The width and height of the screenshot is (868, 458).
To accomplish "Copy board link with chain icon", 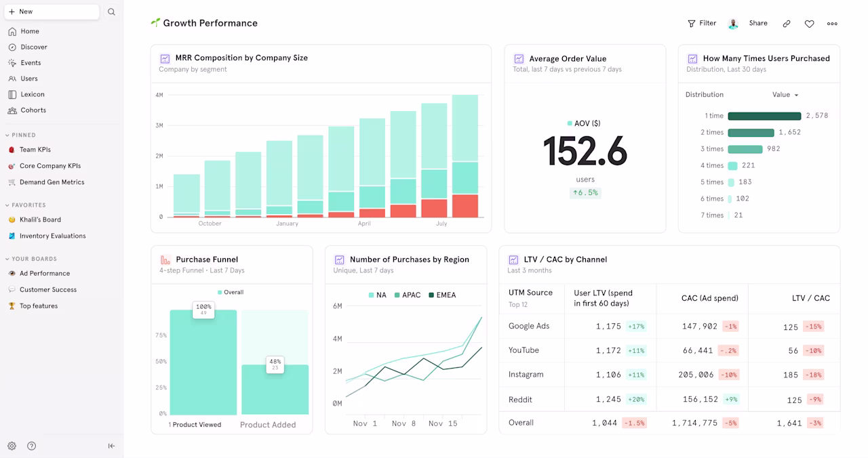I will pos(787,24).
